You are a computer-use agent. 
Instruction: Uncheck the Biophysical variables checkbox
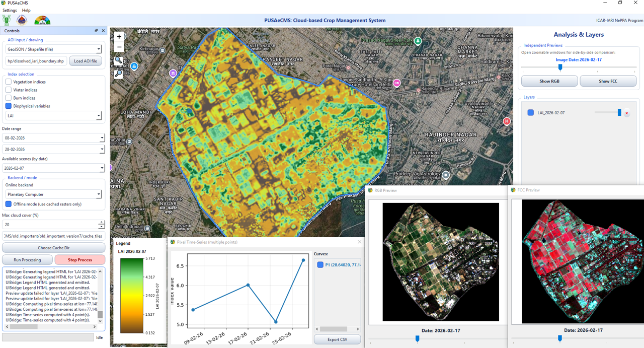(9, 106)
